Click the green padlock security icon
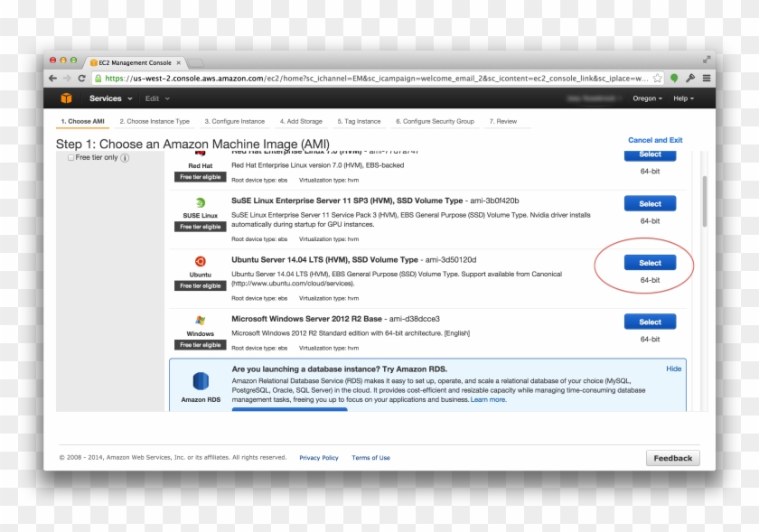Image resolution: width=759 pixels, height=532 pixels. pos(98,78)
